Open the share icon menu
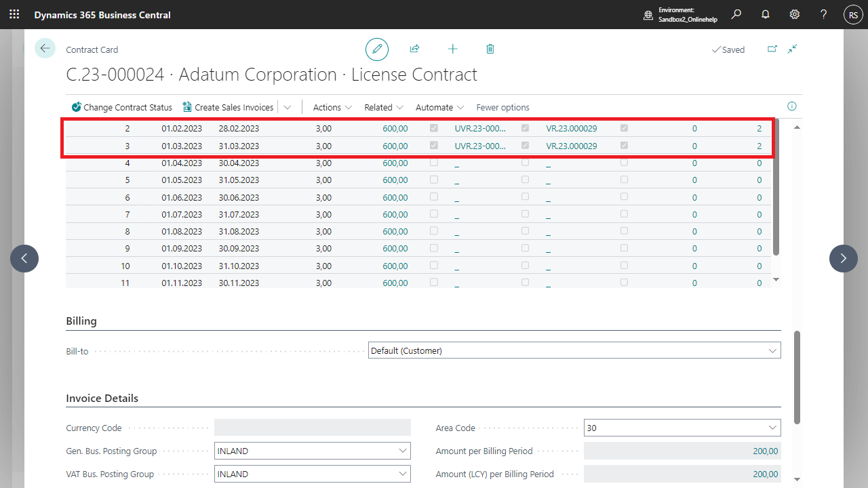This screenshot has width=868, height=488. pyautogui.click(x=414, y=49)
